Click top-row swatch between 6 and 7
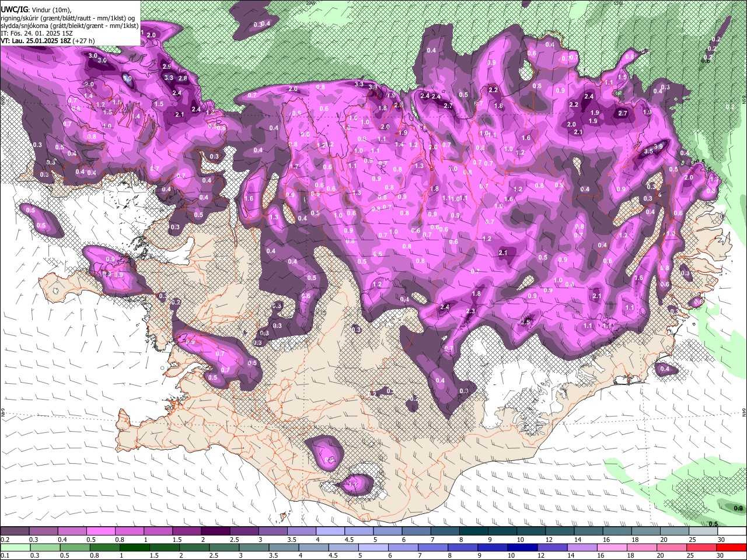This screenshot has width=747, height=560. (416, 531)
